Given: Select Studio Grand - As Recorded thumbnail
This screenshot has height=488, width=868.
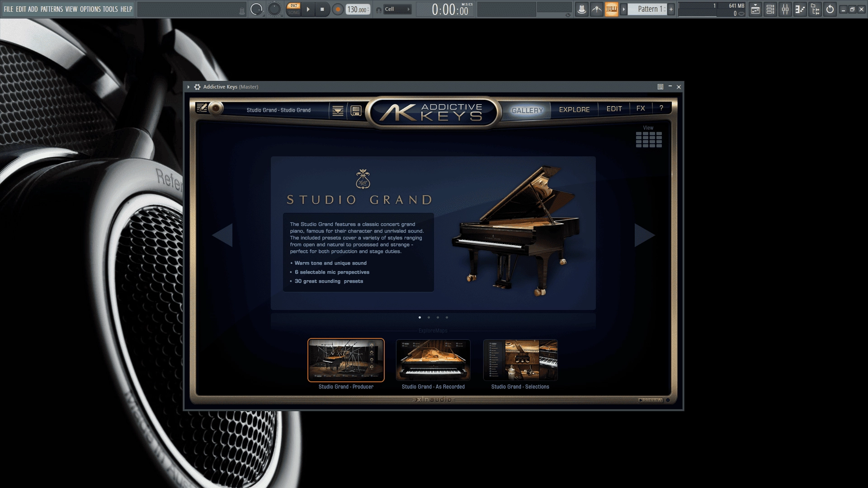Looking at the screenshot, I should [x=433, y=360].
